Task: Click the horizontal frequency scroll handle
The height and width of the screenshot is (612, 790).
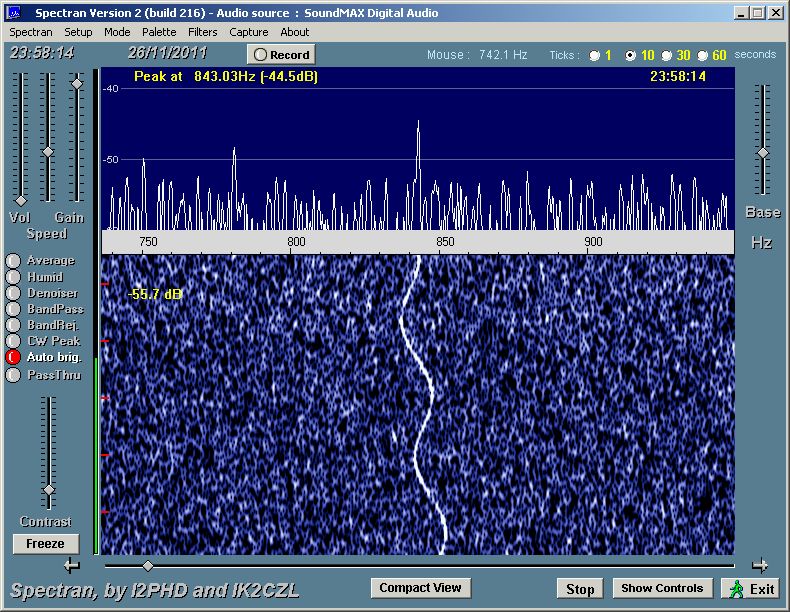Action: point(148,566)
